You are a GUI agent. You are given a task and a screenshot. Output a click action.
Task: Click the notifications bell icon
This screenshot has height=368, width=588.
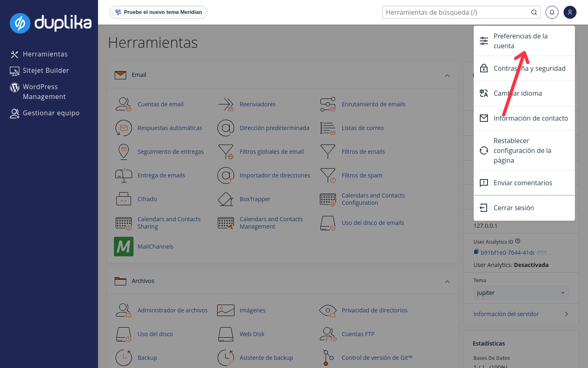[552, 12]
